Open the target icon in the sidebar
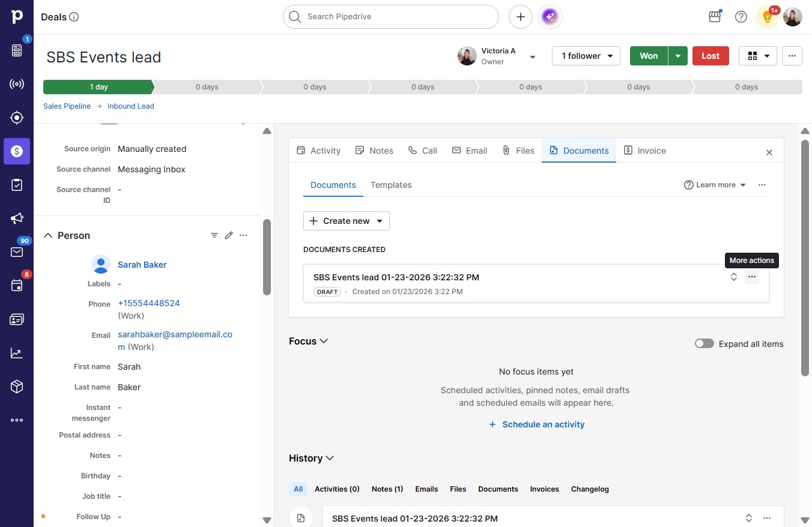Viewport: 812px width, 527px height. point(17,118)
